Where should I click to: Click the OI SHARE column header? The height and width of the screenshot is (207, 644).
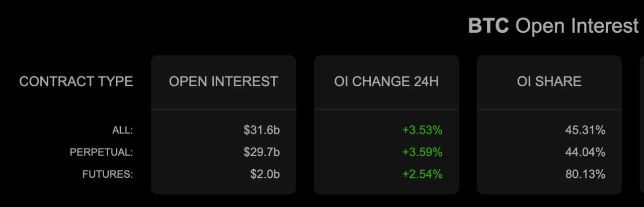pos(549,82)
